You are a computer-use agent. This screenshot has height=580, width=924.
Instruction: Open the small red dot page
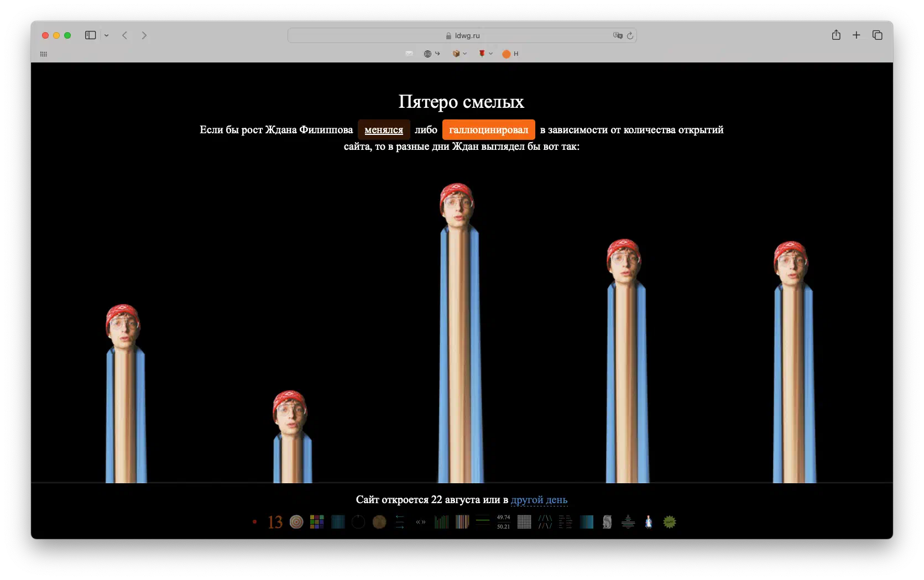click(x=254, y=522)
